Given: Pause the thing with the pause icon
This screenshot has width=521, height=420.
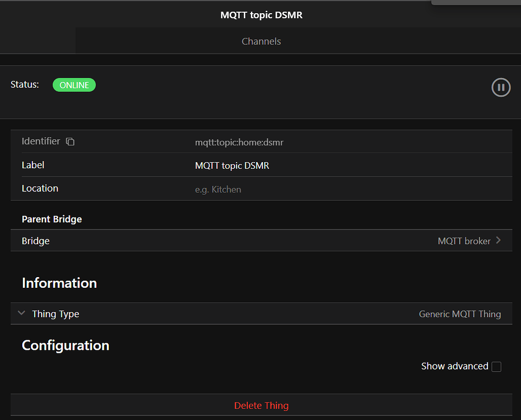Looking at the screenshot, I should (501, 87).
